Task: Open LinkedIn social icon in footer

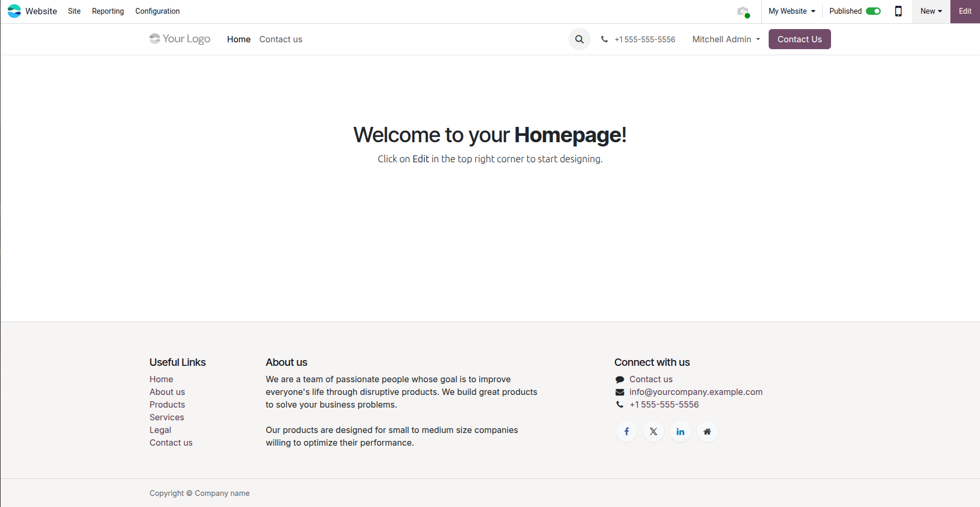Action: [680, 431]
